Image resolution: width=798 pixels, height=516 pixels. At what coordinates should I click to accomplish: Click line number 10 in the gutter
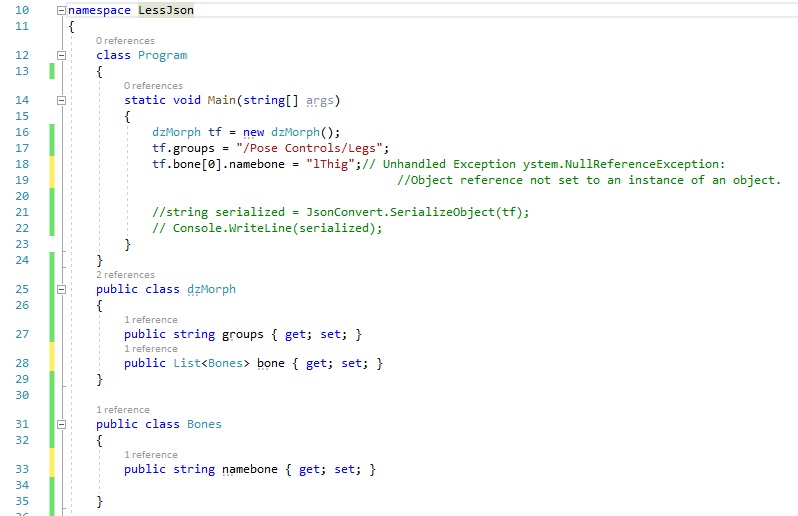pos(22,10)
